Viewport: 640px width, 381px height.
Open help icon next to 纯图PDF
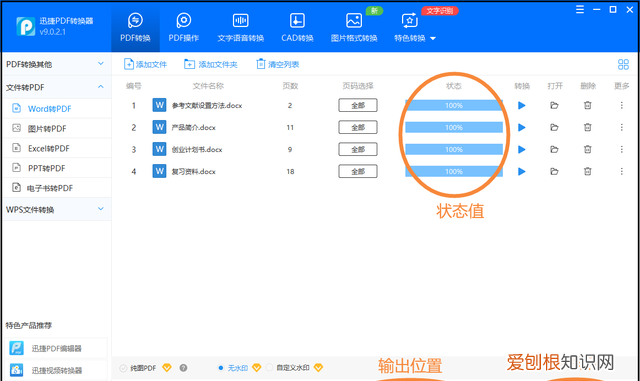(x=183, y=368)
